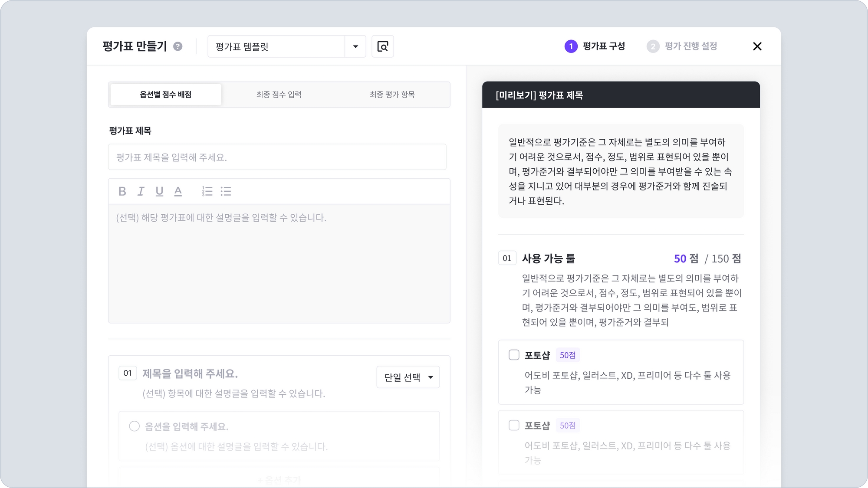
Task: Click the arrow of 평가표 템플릿 combo box
Action: (x=355, y=46)
